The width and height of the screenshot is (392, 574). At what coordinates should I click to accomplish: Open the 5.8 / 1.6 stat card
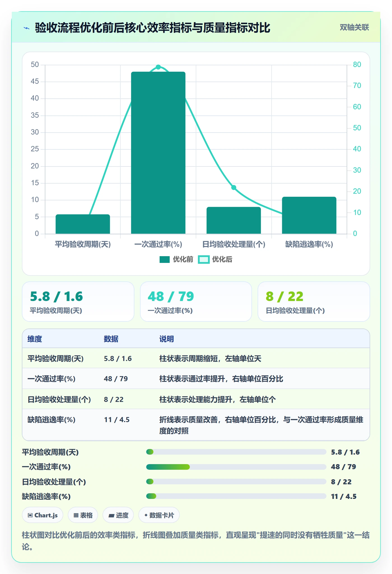coord(78,302)
